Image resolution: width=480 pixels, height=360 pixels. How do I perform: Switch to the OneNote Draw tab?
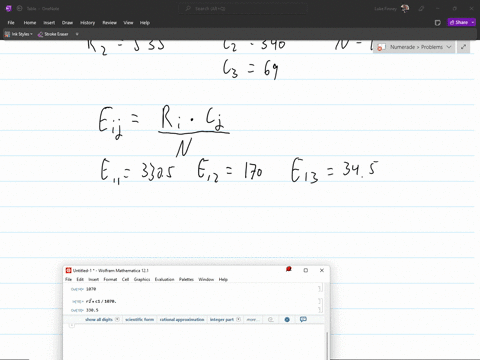[67, 23]
